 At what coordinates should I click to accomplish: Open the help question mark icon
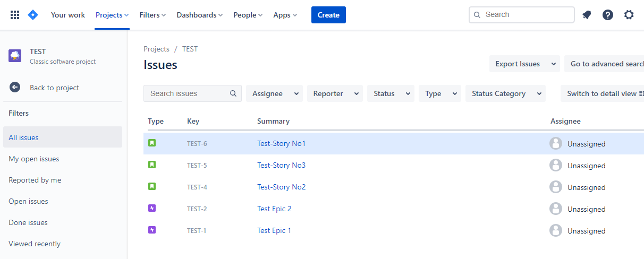[608, 15]
